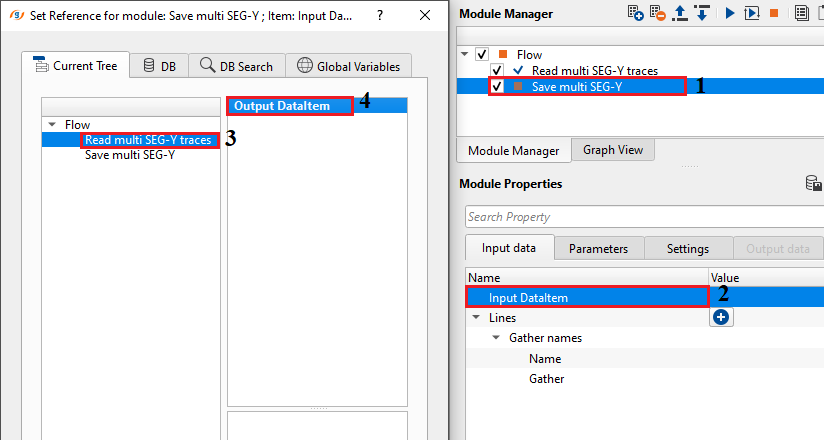This screenshot has height=440, width=824.
Task: Select the Flow row in Module Manager
Action: click(529, 55)
